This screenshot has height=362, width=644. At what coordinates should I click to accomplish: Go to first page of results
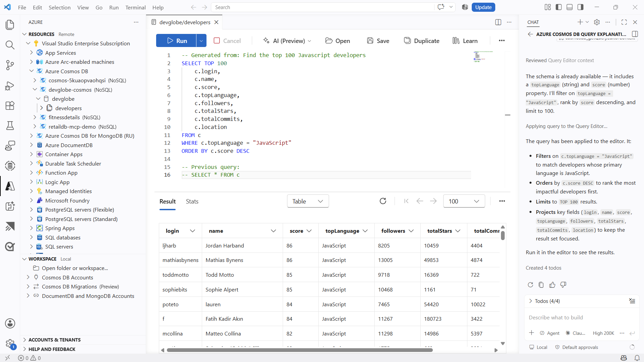tap(406, 201)
